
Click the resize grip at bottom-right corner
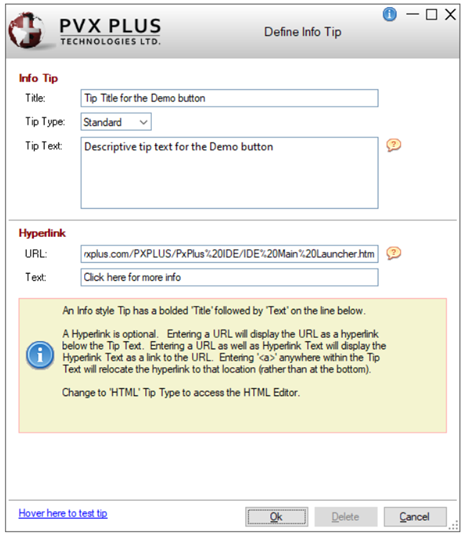tap(455, 525)
